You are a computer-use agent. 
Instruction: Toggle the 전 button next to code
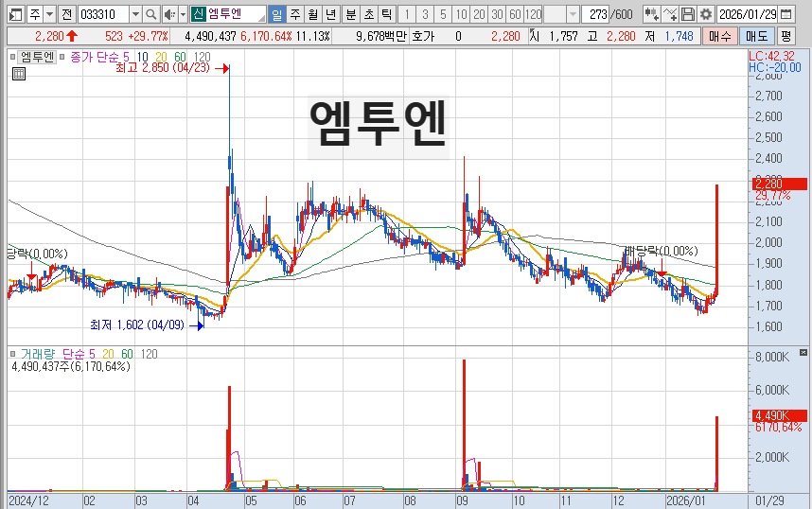click(66, 14)
